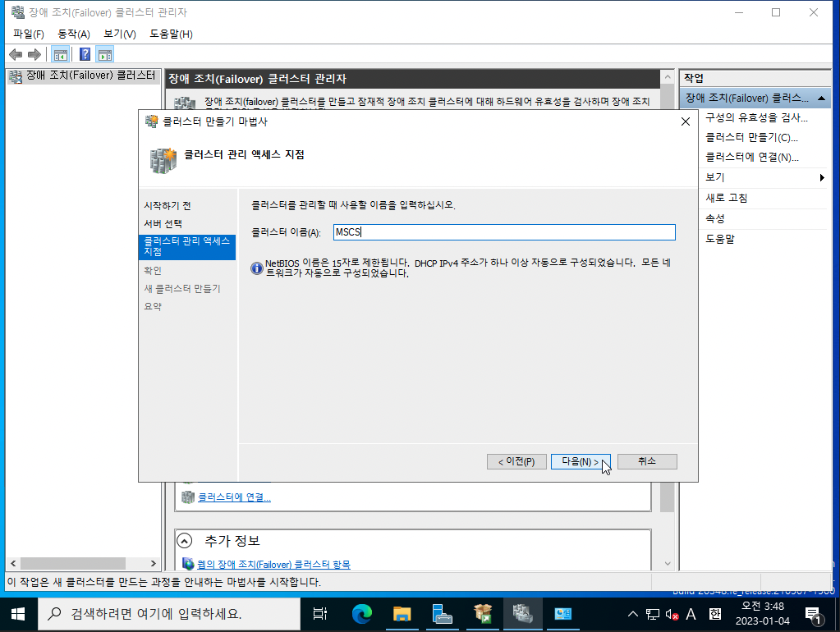Open the Windows Start menu
Viewport: 840px width, 632px height.
coord(18,614)
